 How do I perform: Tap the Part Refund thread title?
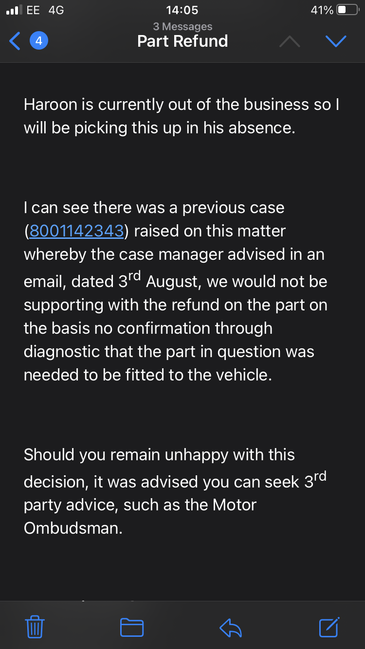click(182, 41)
